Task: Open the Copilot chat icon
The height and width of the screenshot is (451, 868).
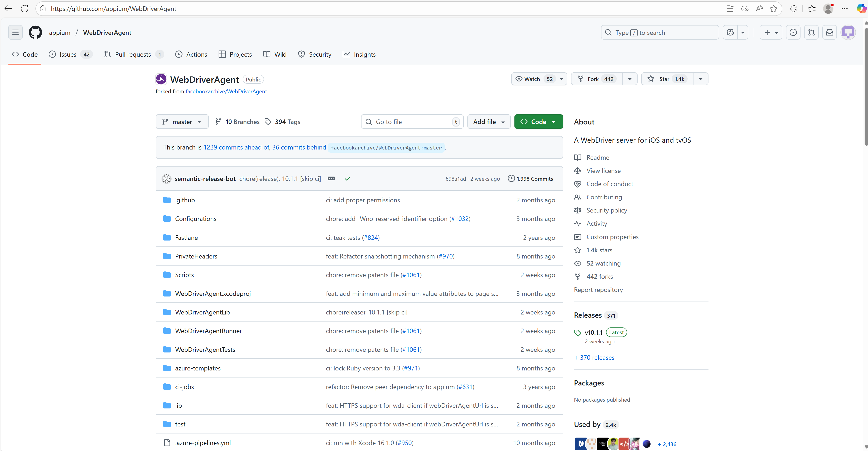Action: click(x=730, y=32)
